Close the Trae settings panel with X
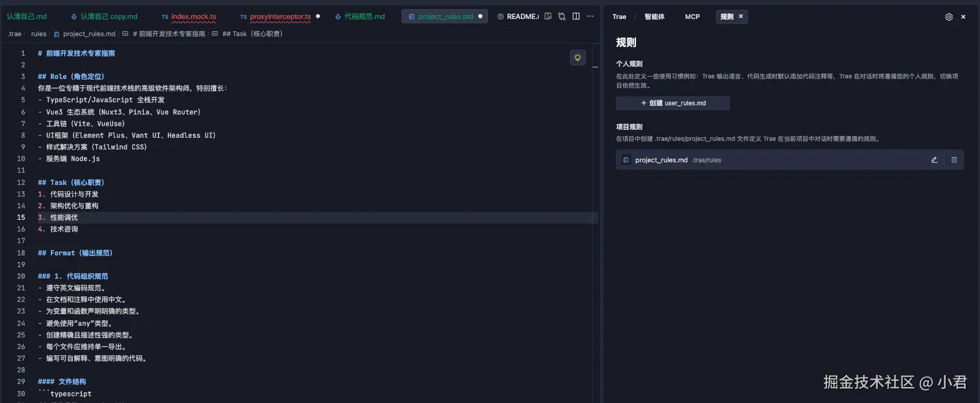The width and height of the screenshot is (980, 403). click(x=963, y=17)
